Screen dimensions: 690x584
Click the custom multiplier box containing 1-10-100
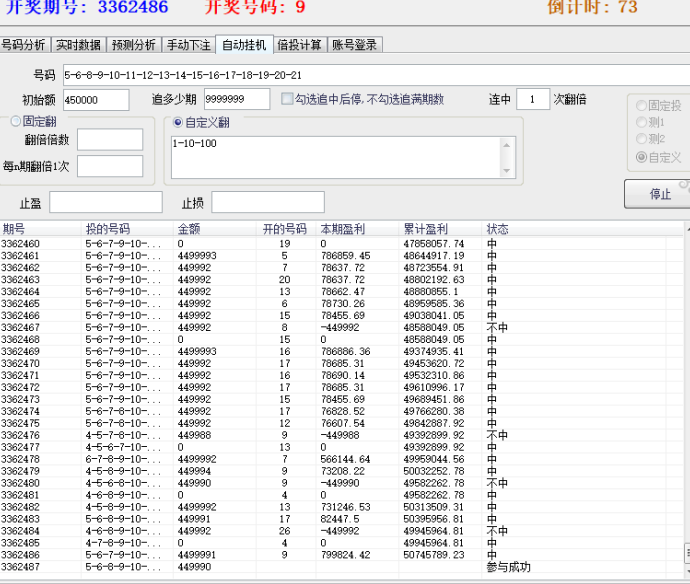335,157
